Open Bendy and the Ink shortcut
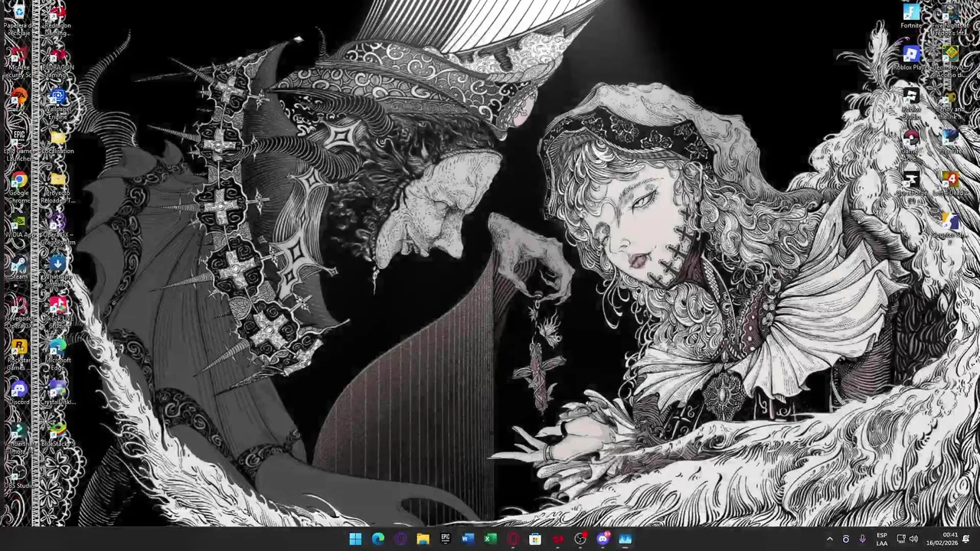Screen dimensions: 980x551 pyautogui.click(x=950, y=104)
